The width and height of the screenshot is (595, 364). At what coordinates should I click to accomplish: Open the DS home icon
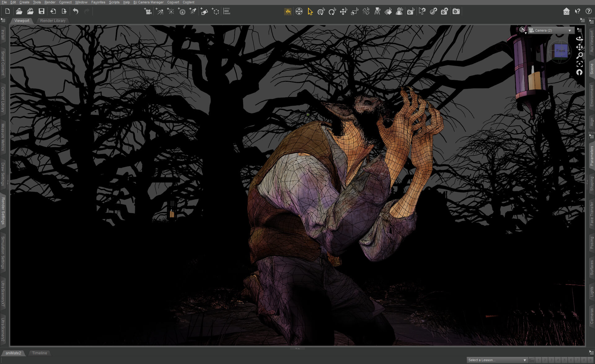pyautogui.click(x=566, y=11)
